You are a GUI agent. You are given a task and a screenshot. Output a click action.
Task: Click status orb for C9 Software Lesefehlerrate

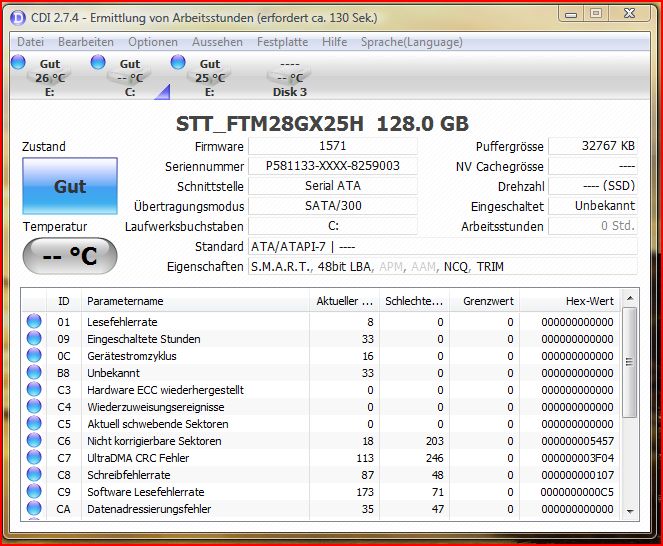pos(34,491)
